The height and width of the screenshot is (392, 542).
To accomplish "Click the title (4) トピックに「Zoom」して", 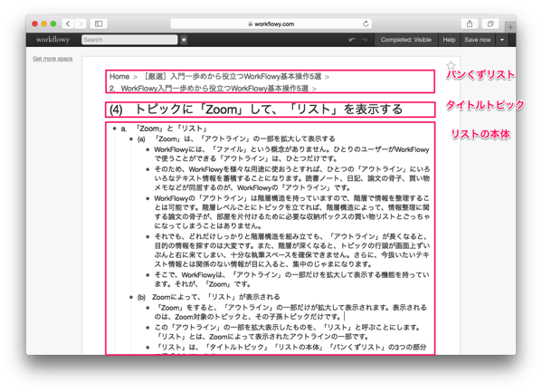I will (x=256, y=110).
